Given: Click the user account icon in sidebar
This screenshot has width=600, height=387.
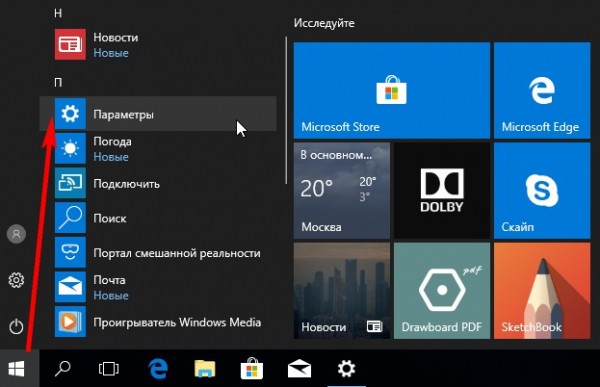Looking at the screenshot, I should click(16, 234).
